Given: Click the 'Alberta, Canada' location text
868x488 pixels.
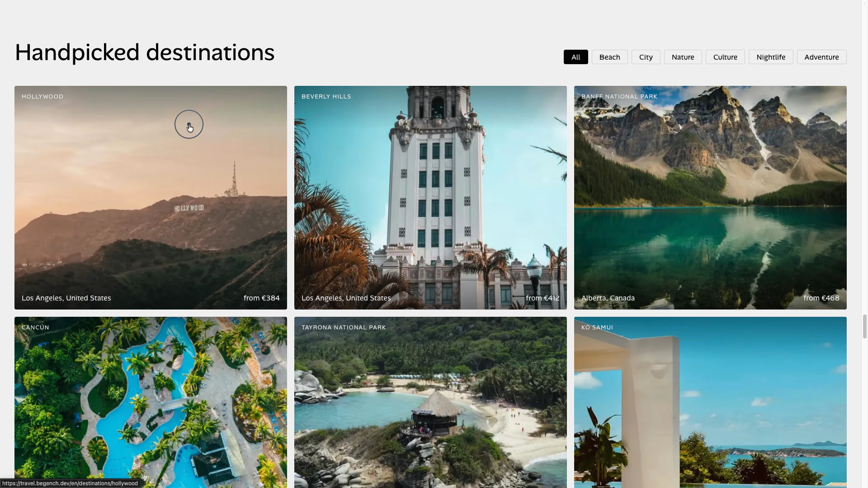Looking at the screenshot, I should point(608,298).
